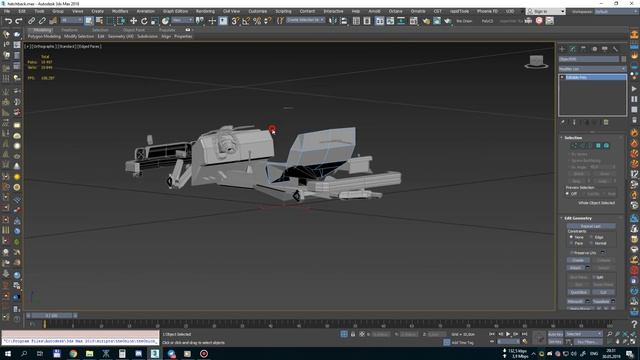
Task: Activate the Select and Link chain icon
Action: 31,20
